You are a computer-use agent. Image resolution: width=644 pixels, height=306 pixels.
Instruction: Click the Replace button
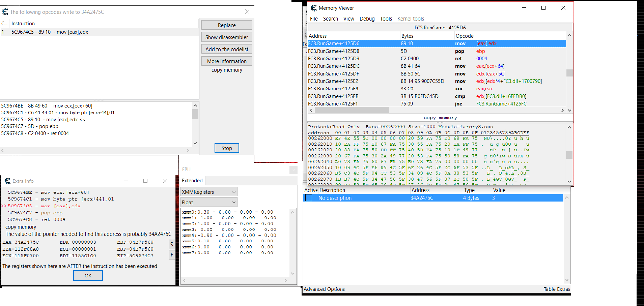click(x=227, y=25)
